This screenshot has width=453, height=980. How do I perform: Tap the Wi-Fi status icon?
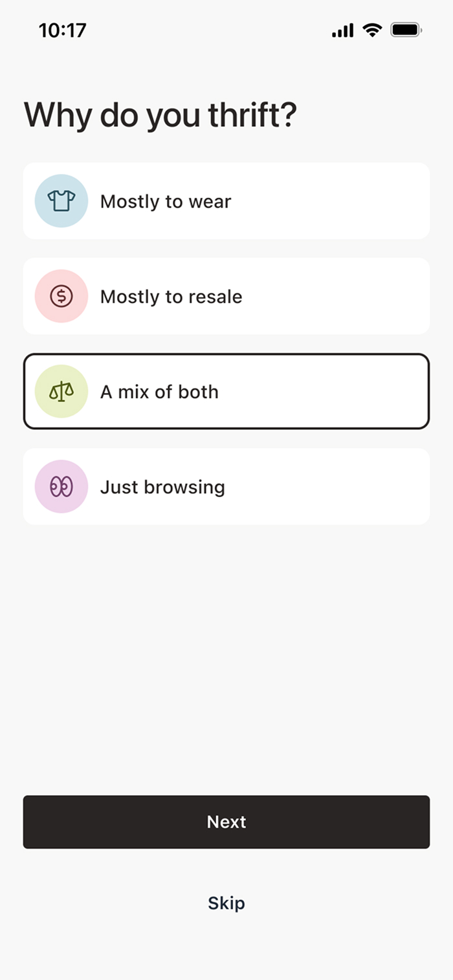point(372,30)
